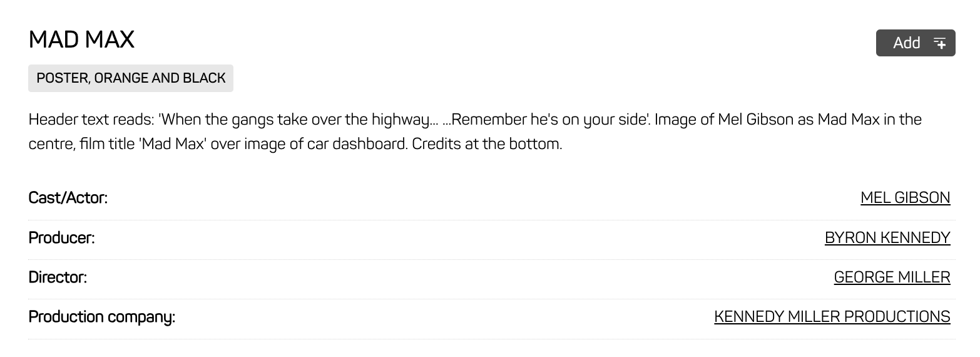Viewport: 980px width, 357px height.
Task: Click the 'MAD MAX' page title
Action: point(81,40)
